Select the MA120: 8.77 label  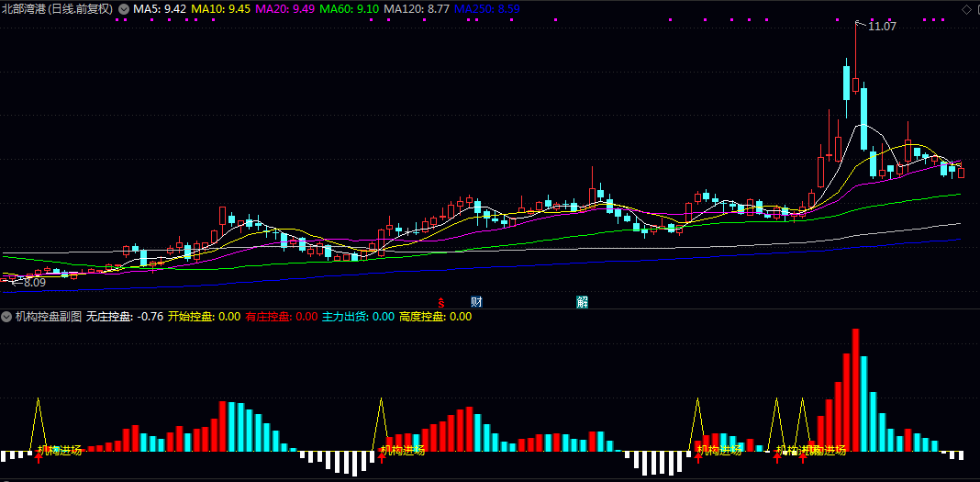point(417,9)
